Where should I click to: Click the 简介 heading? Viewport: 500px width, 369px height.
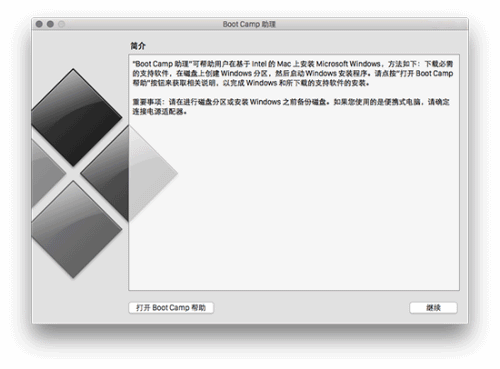tap(138, 46)
